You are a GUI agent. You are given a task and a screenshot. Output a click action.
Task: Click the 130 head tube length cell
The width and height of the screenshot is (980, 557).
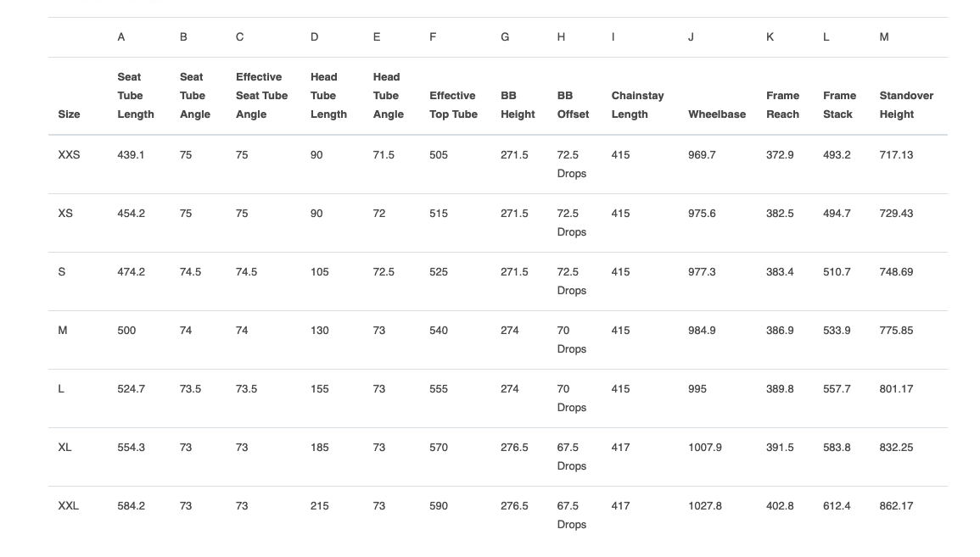[x=319, y=331]
